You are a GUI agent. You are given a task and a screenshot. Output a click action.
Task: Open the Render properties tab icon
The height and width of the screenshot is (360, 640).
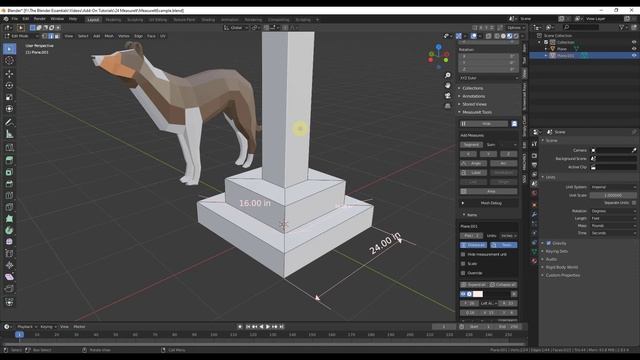pyautogui.click(x=534, y=156)
